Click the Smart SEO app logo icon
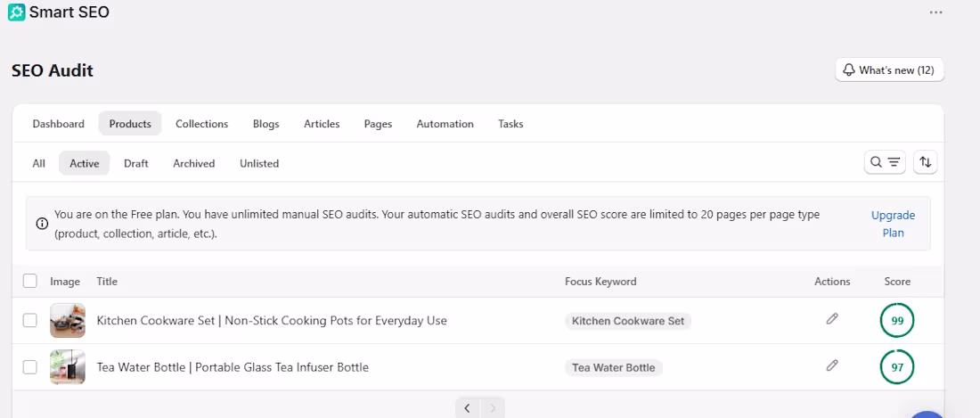 click(x=16, y=12)
